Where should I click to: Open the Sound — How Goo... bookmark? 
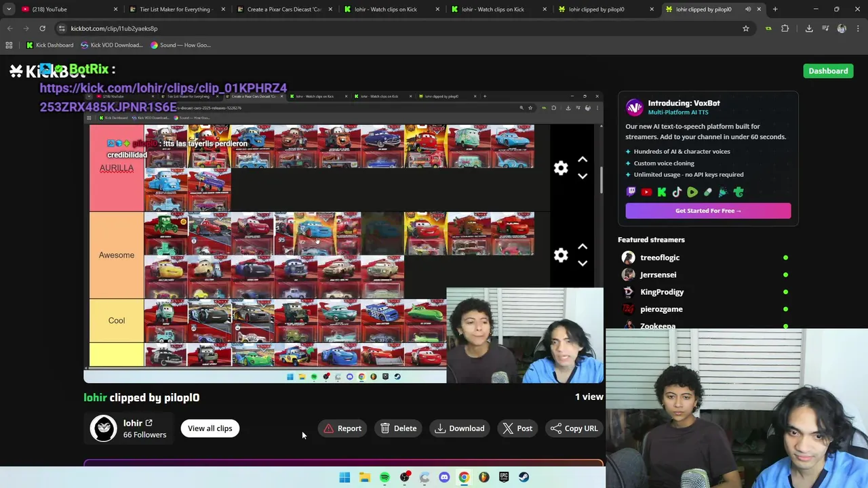(181, 45)
